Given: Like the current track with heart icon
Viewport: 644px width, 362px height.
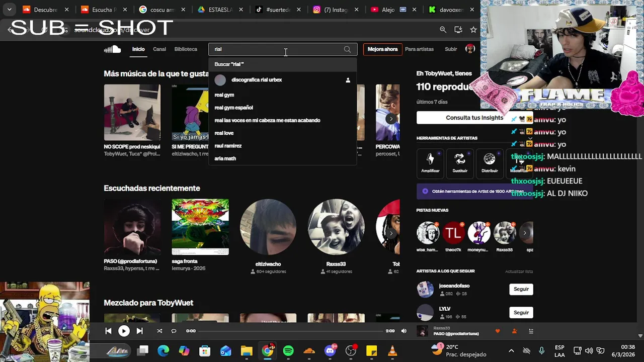Looking at the screenshot, I should click(x=498, y=331).
